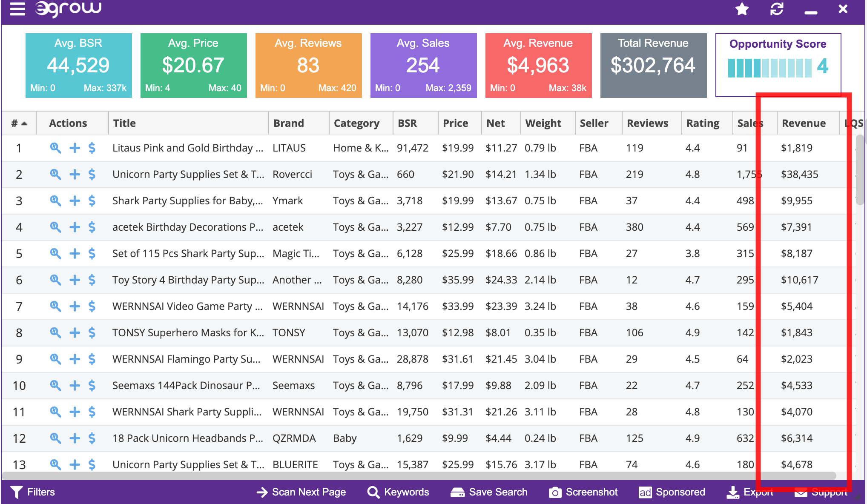Click BSR value '91,472'
867x504 pixels.
pos(413,148)
